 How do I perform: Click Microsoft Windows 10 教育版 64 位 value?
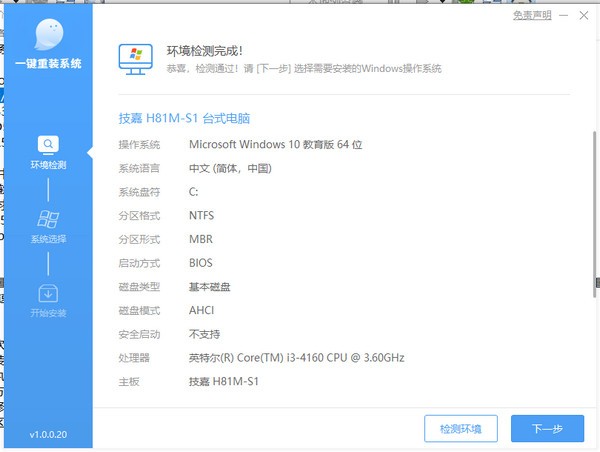[x=276, y=144]
